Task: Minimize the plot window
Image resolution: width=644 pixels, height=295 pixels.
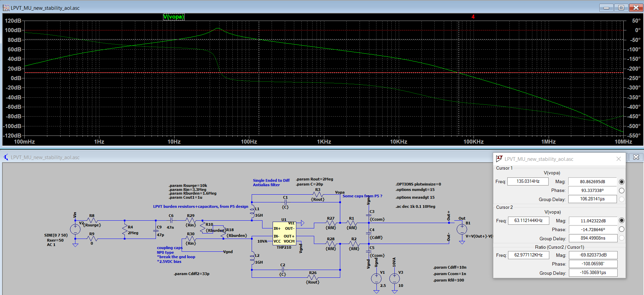Action: tap(606, 8)
